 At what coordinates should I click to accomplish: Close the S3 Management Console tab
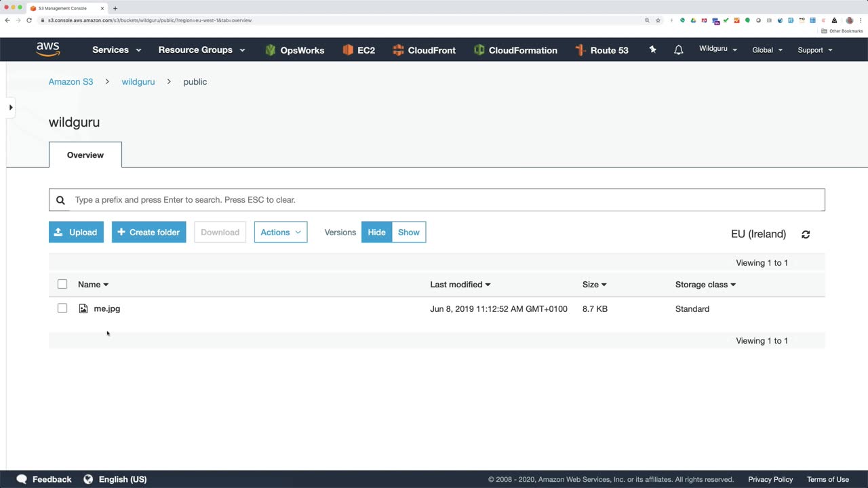(x=102, y=8)
